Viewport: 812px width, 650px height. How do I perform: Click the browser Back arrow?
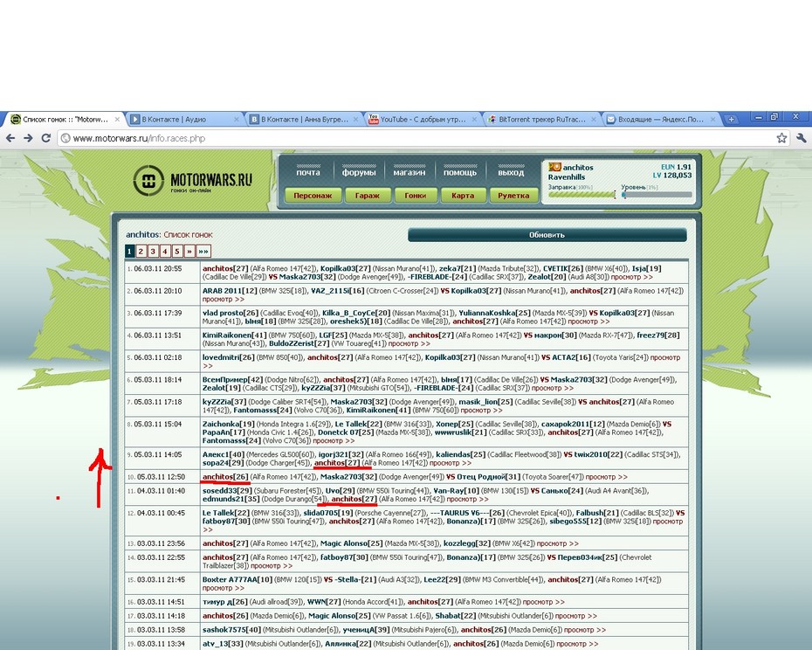click(10, 138)
